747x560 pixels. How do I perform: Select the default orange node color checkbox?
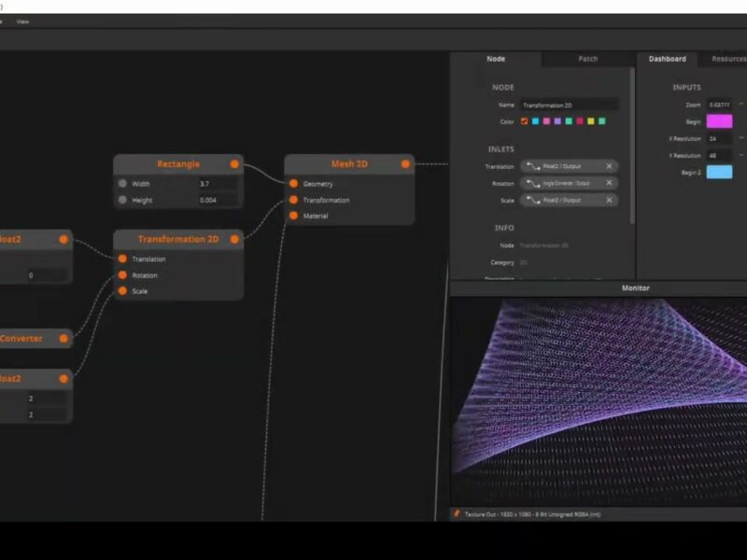point(525,121)
